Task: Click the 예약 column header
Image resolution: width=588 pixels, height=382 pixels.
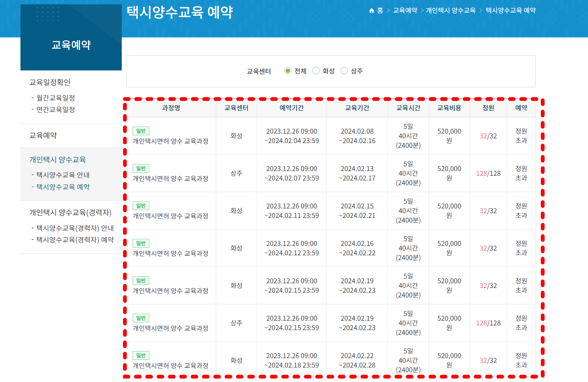Action: (x=521, y=108)
